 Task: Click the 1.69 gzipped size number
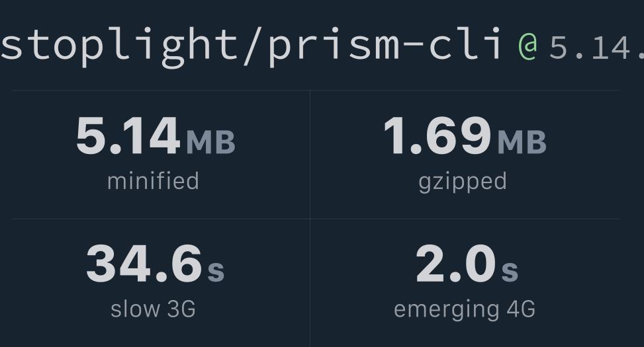pyautogui.click(x=437, y=136)
